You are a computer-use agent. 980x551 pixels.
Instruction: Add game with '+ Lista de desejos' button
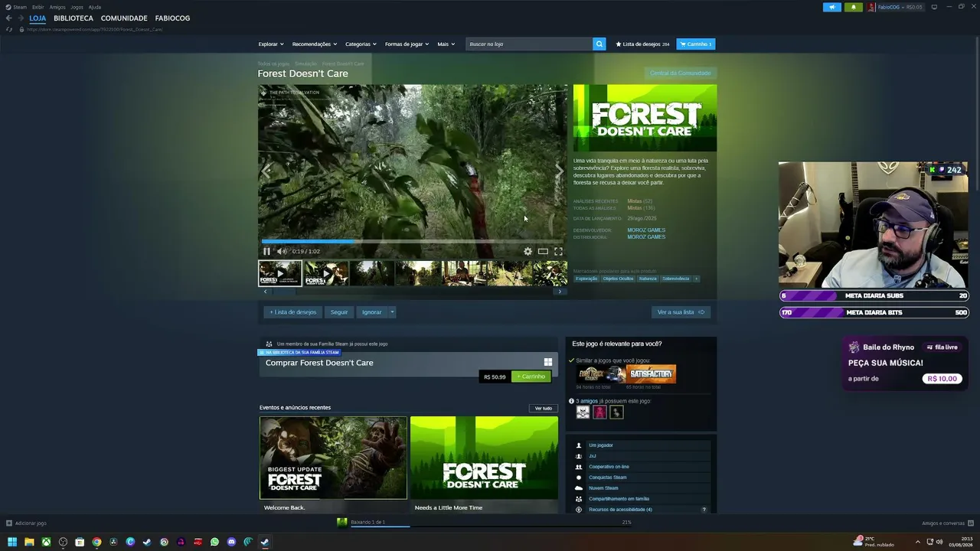click(x=292, y=312)
